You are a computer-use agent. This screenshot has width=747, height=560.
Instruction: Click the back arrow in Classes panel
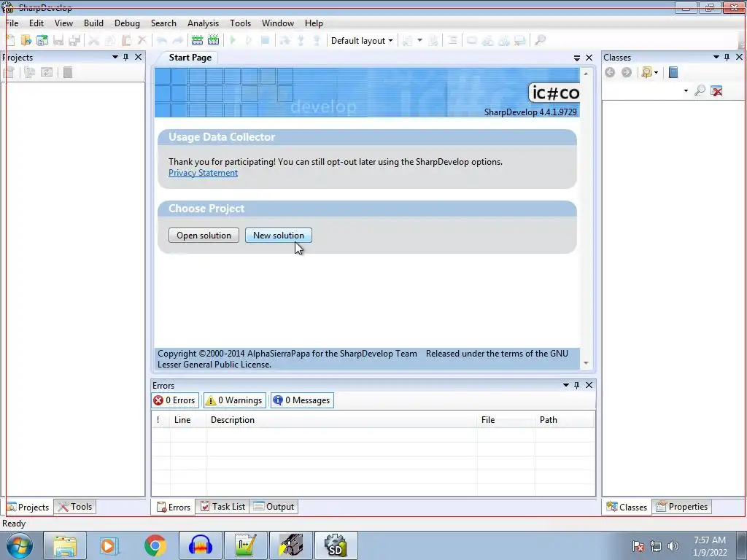click(610, 72)
